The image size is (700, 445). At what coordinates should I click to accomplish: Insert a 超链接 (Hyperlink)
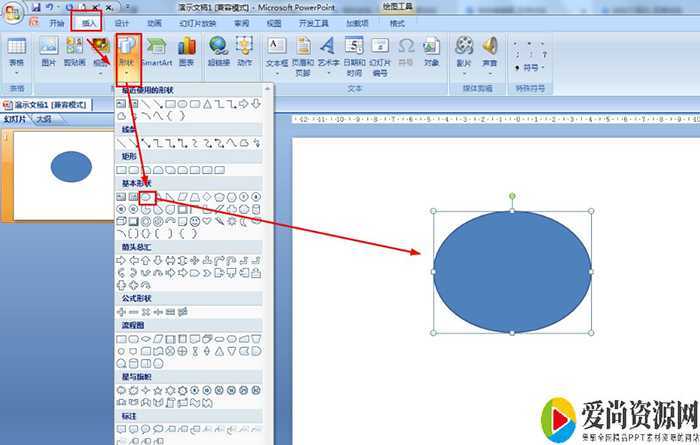[x=219, y=52]
